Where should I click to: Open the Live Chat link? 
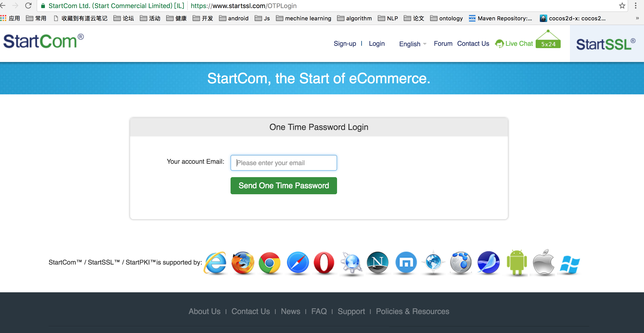pos(519,44)
